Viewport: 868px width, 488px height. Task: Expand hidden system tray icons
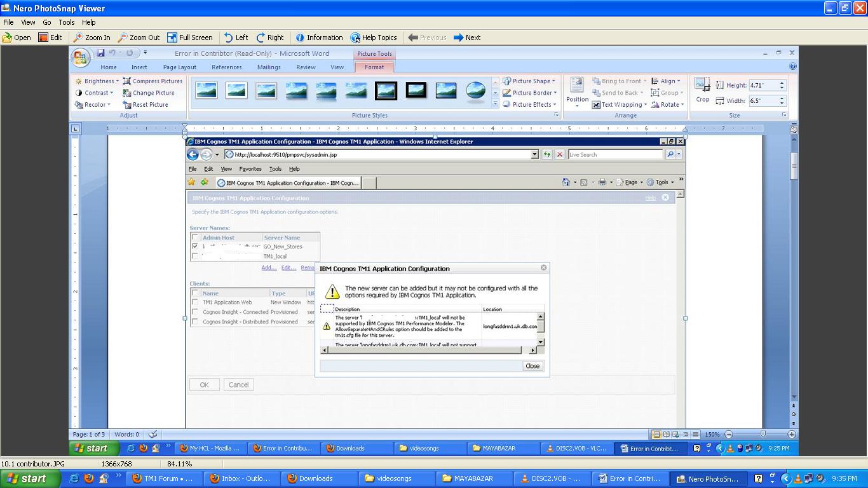point(786,478)
